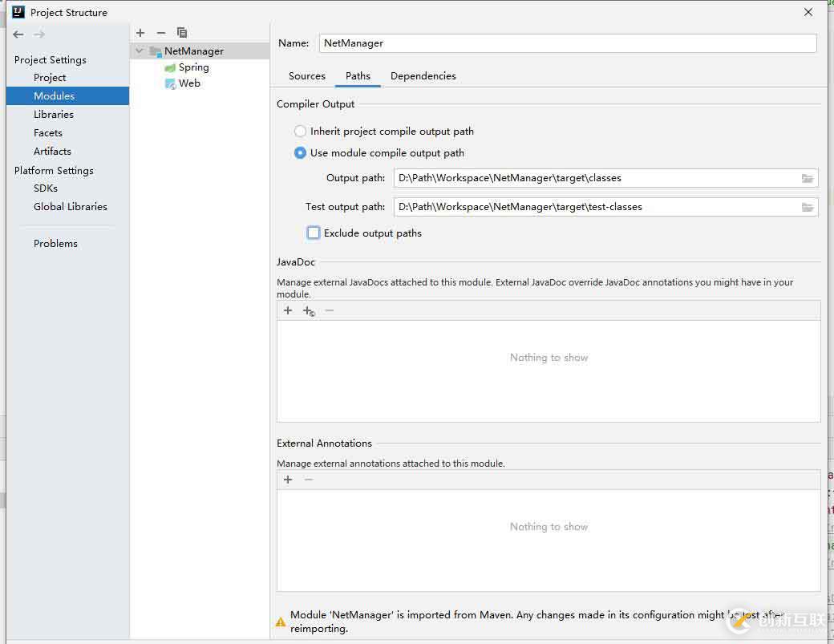Copy the selected module icon
The width and height of the screenshot is (834, 644).
point(182,33)
